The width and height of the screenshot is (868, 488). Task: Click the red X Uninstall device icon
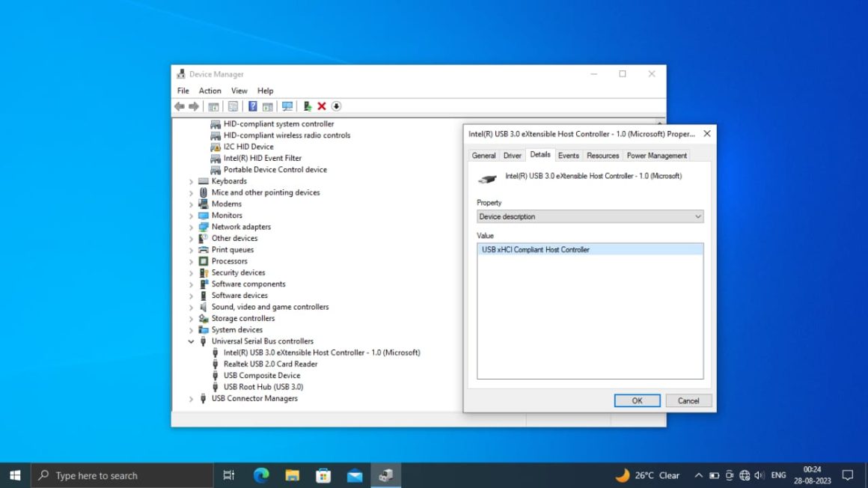[322, 106]
